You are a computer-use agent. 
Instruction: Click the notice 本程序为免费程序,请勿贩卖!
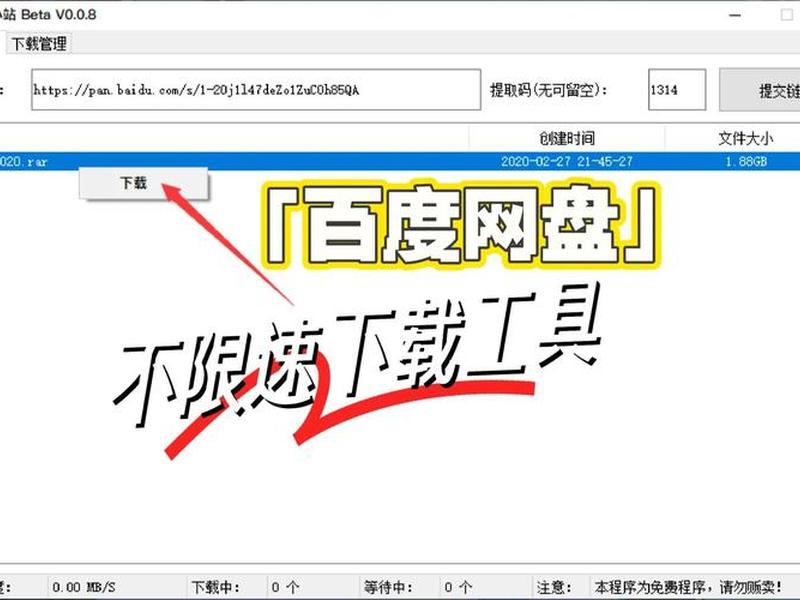[x=689, y=587]
